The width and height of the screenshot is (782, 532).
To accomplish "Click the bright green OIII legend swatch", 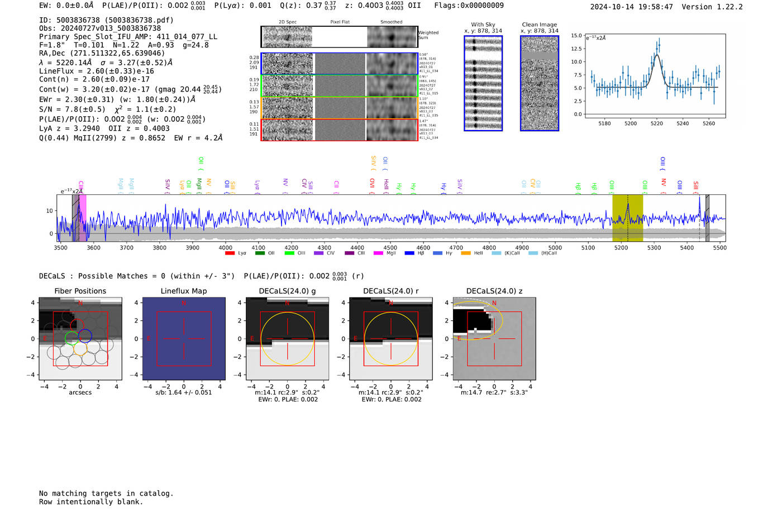I will [x=289, y=253].
